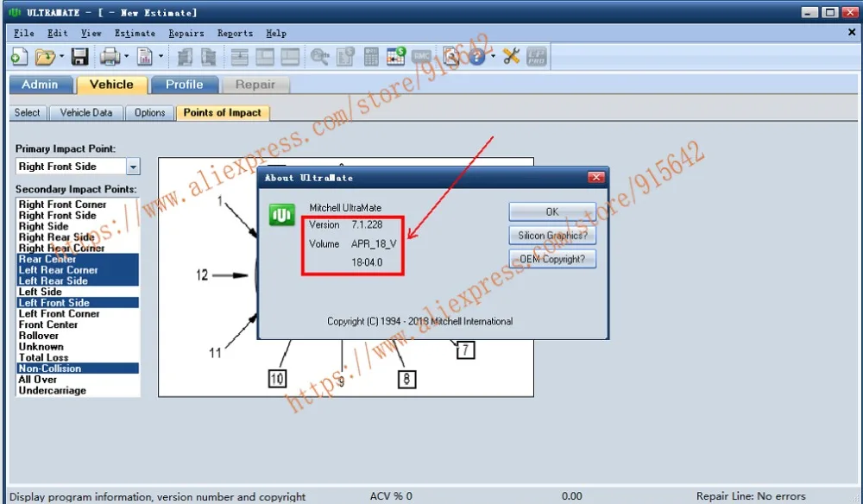Select Right Rear Corner in the list

[78, 249]
